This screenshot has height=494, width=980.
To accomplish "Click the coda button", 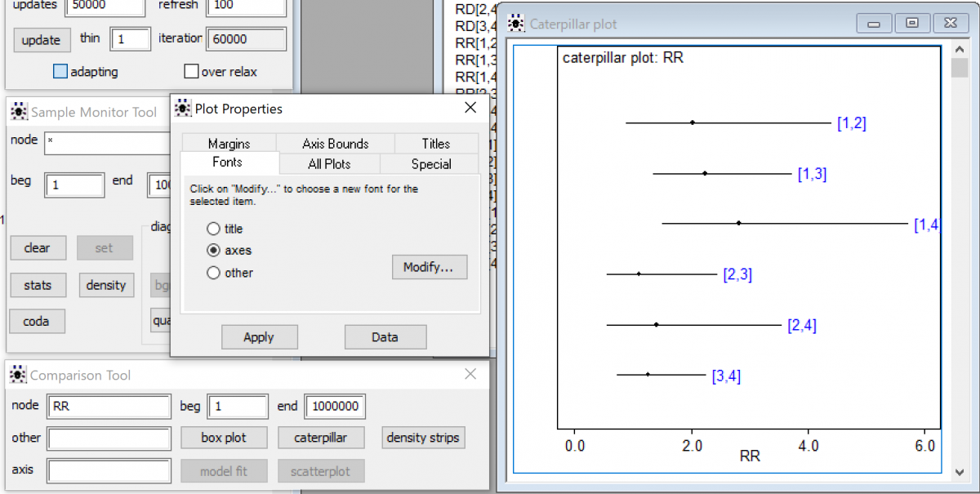I will [37, 321].
